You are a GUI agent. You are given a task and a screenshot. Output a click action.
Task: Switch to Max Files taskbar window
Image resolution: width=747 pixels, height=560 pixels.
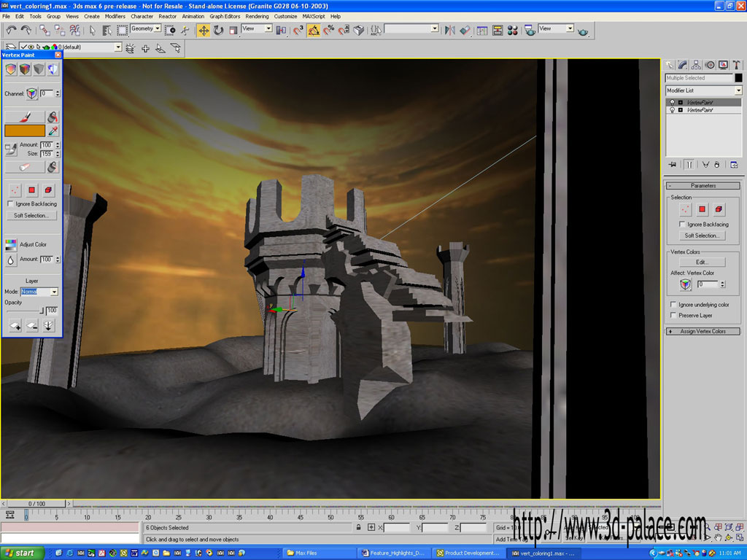click(x=320, y=553)
